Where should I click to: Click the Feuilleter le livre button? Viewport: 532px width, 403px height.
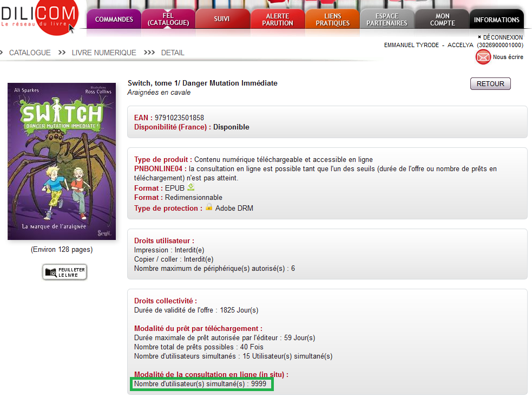65,272
